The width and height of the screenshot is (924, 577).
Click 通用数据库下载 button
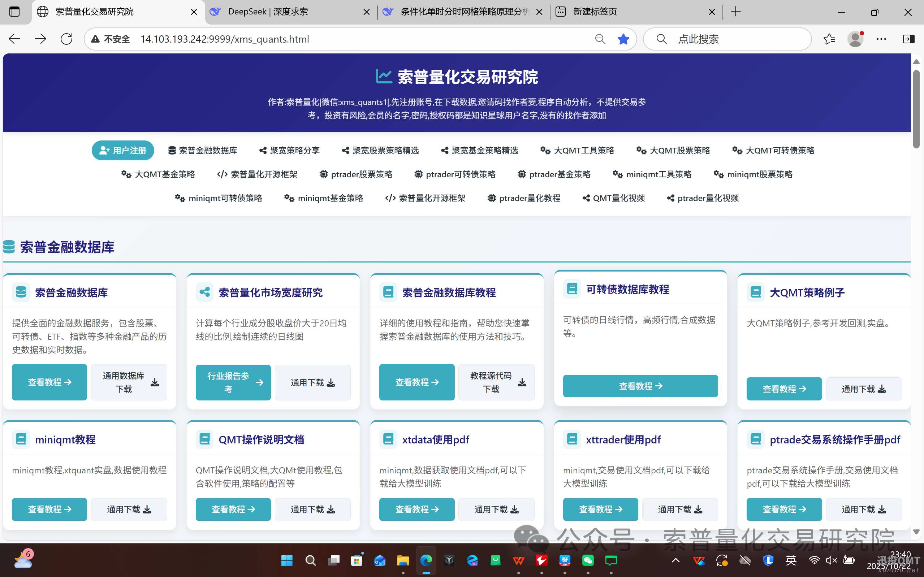pyautogui.click(x=129, y=382)
